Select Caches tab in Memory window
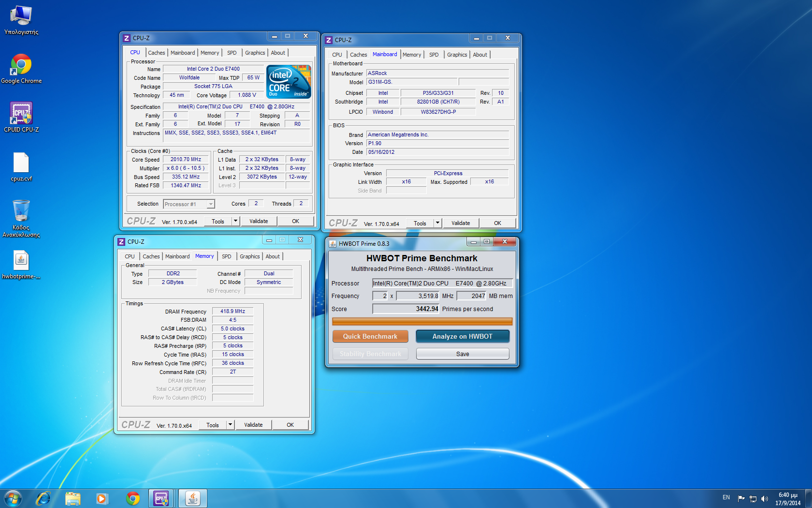812x508 pixels. 151,256
